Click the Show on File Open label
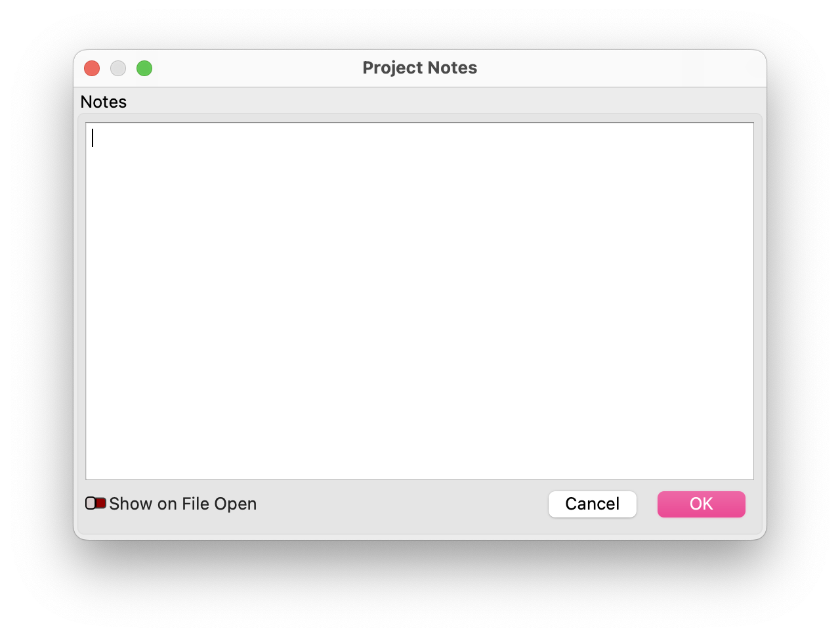 coord(183,504)
